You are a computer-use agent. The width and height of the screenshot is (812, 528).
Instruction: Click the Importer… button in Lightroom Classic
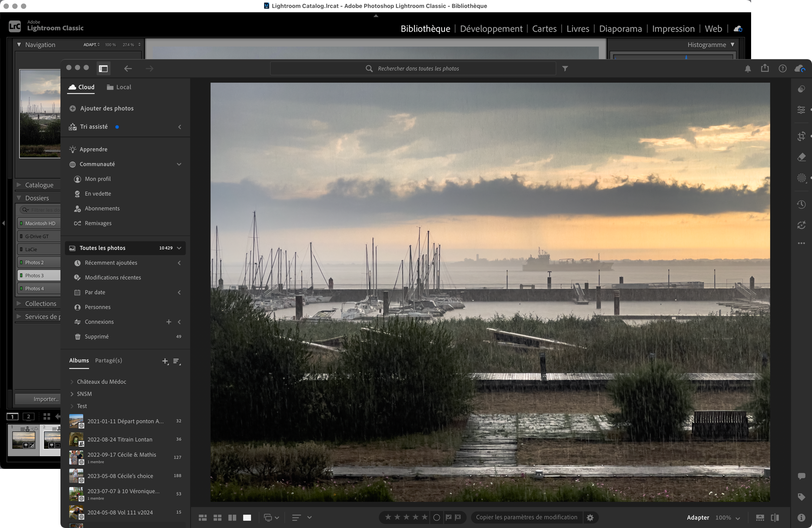[x=38, y=399]
